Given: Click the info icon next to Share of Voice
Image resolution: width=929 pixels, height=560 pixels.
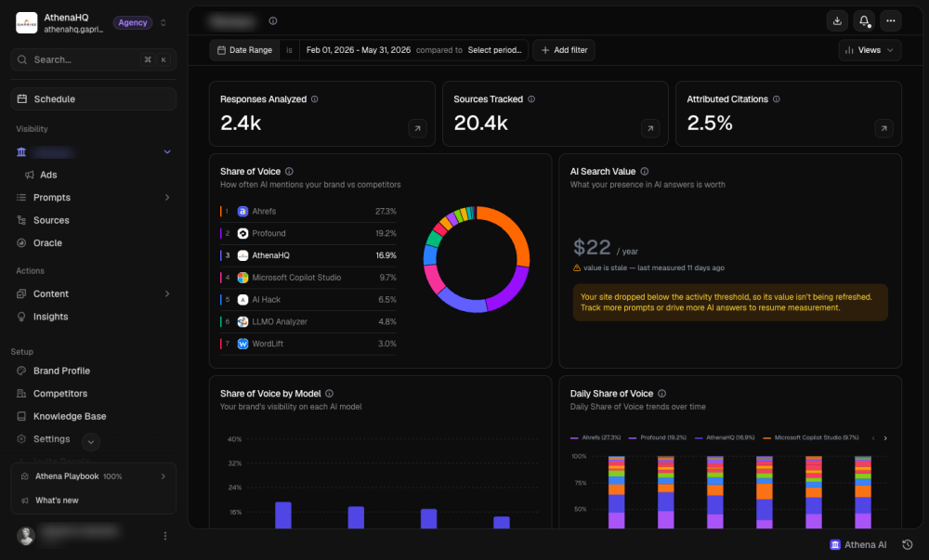Looking at the screenshot, I should [289, 172].
